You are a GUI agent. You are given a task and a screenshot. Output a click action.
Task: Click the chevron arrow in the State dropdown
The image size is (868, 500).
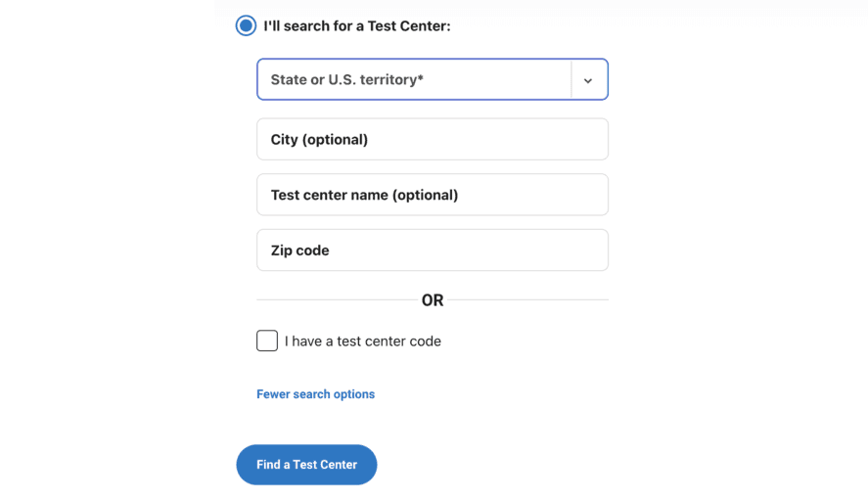588,81
